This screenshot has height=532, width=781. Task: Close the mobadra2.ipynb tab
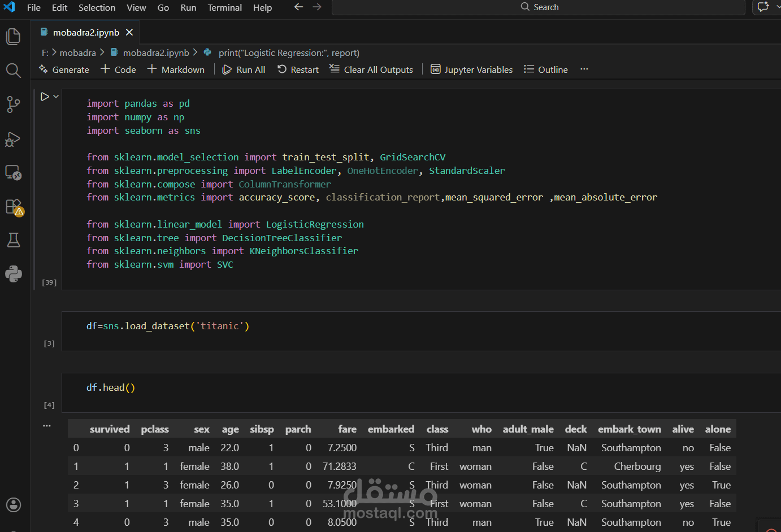click(x=129, y=33)
